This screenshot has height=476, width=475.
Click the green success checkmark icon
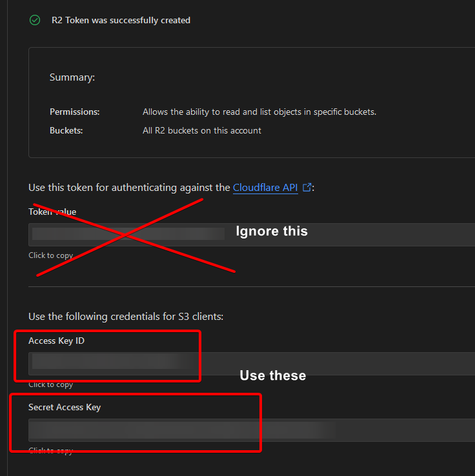click(x=35, y=21)
